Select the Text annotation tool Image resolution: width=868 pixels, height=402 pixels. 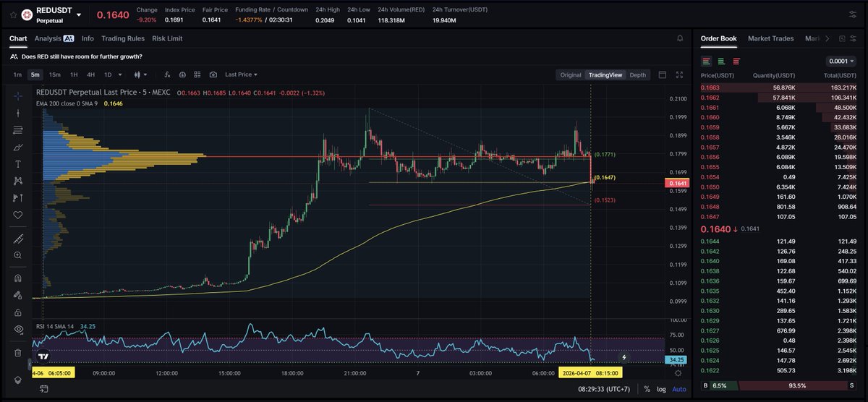(x=18, y=164)
